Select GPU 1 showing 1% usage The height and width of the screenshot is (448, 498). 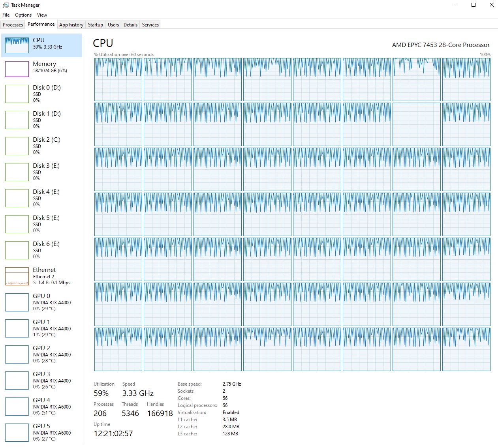pos(41,328)
